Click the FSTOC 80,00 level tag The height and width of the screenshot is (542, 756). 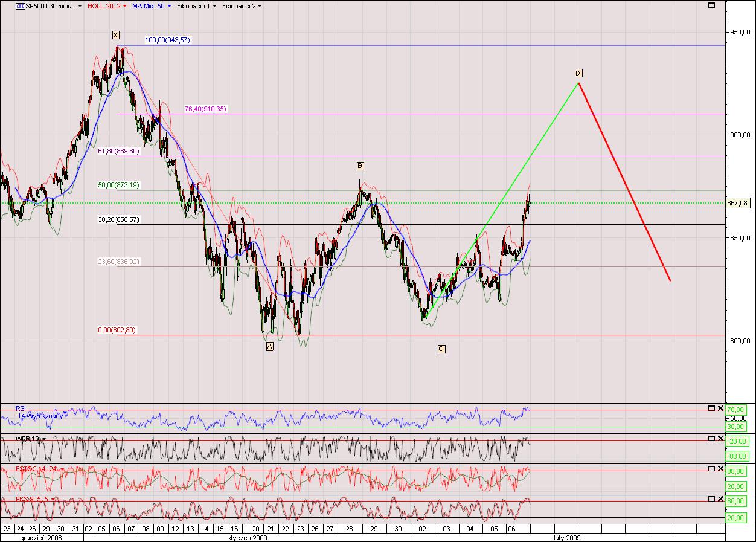(x=737, y=471)
